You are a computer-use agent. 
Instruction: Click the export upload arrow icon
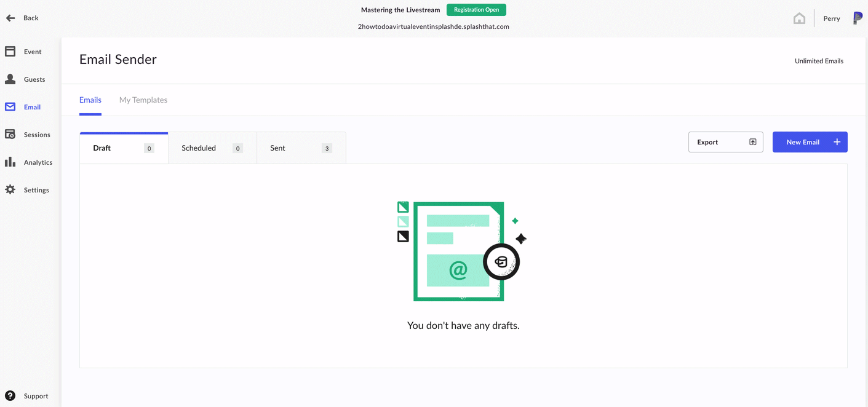[752, 142]
